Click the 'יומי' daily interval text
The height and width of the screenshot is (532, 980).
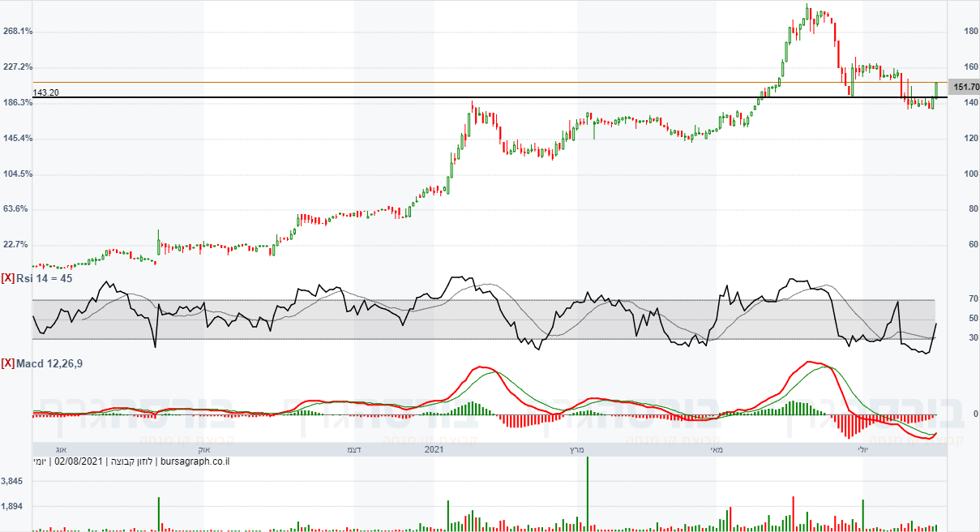41,462
